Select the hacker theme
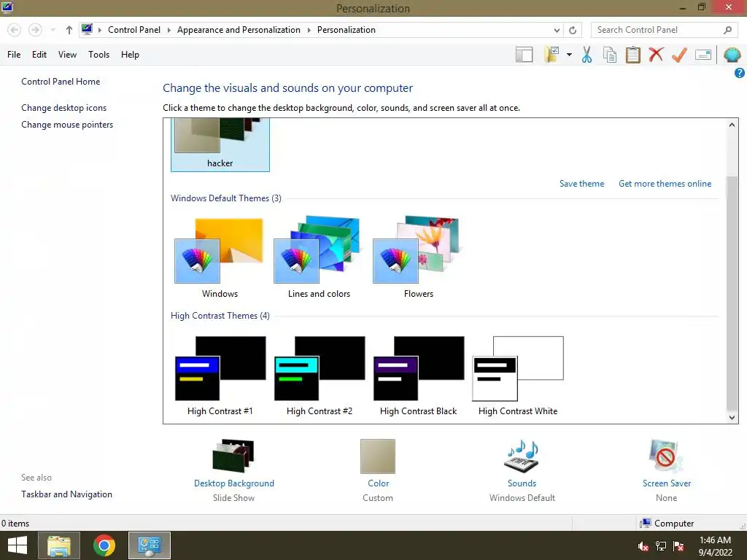Screen dimensions: 747x560 (x=220, y=145)
